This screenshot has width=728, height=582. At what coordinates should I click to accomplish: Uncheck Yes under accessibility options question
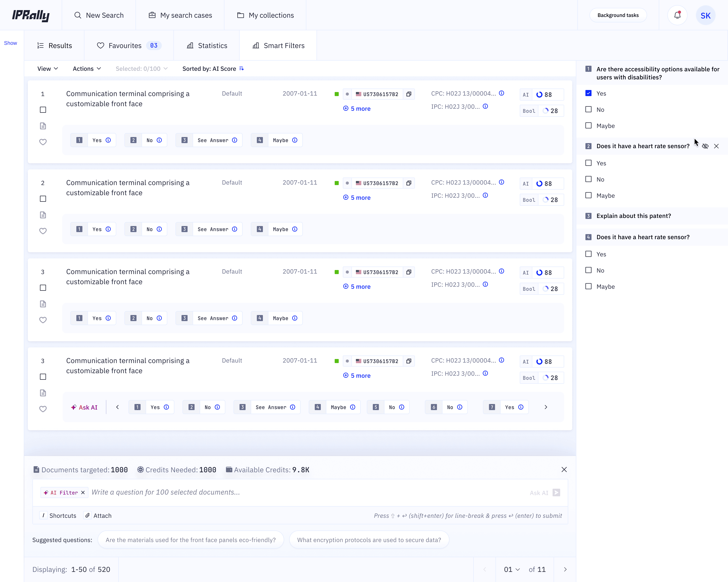(x=588, y=93)
